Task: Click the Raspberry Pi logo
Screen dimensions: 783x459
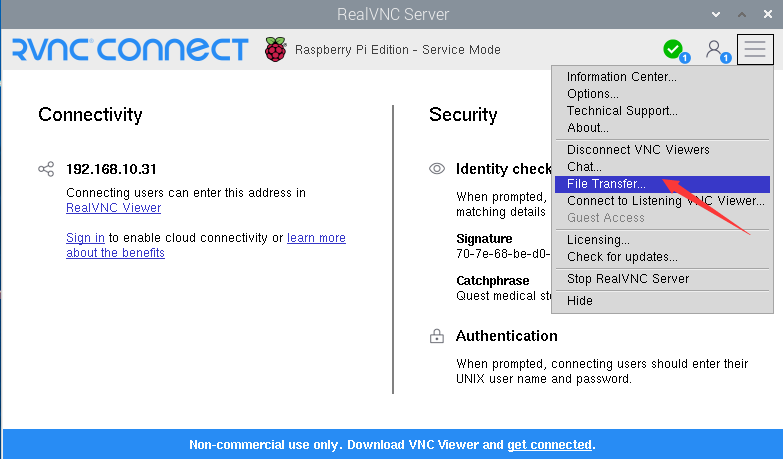Action: (x=275, y=49)
